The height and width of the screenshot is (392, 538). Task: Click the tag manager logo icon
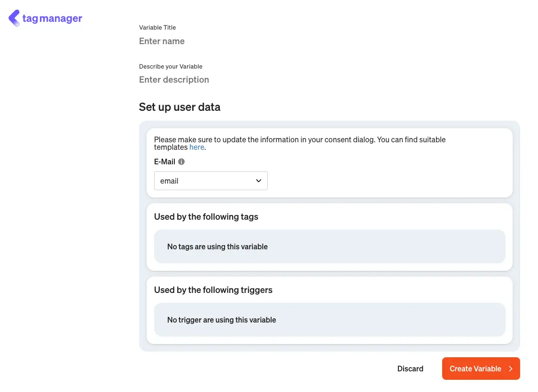pos(14,18)
